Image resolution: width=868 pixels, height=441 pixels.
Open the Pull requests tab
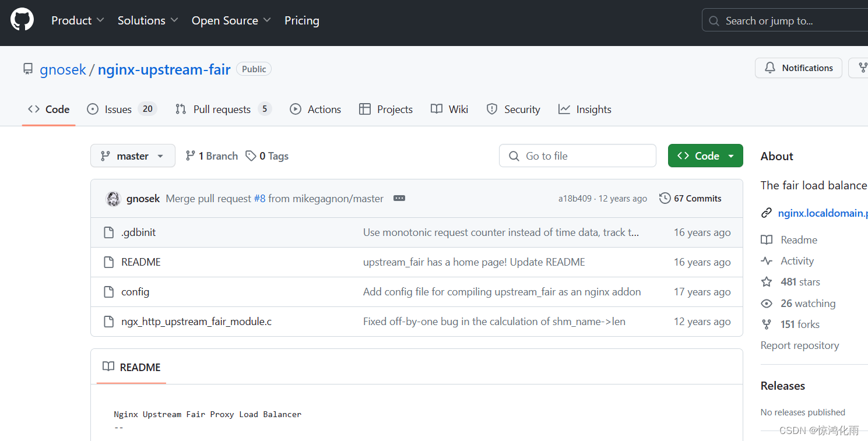point(223,110)
